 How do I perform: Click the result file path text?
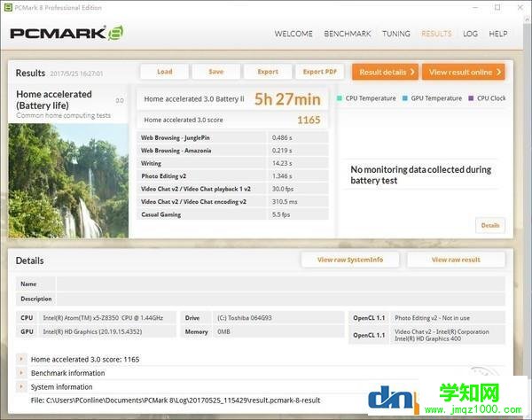click(176, 401)
